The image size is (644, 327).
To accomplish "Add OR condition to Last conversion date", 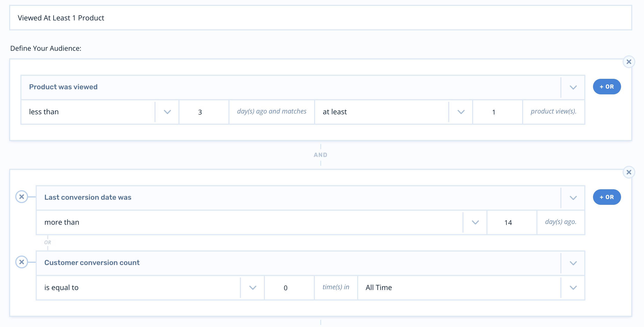I will point(607,197).
